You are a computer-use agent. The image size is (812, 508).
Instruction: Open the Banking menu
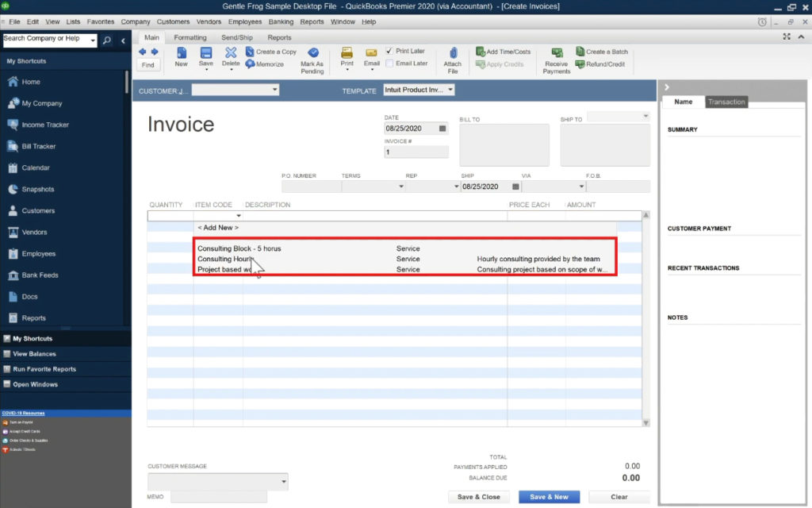click(282, 21)
